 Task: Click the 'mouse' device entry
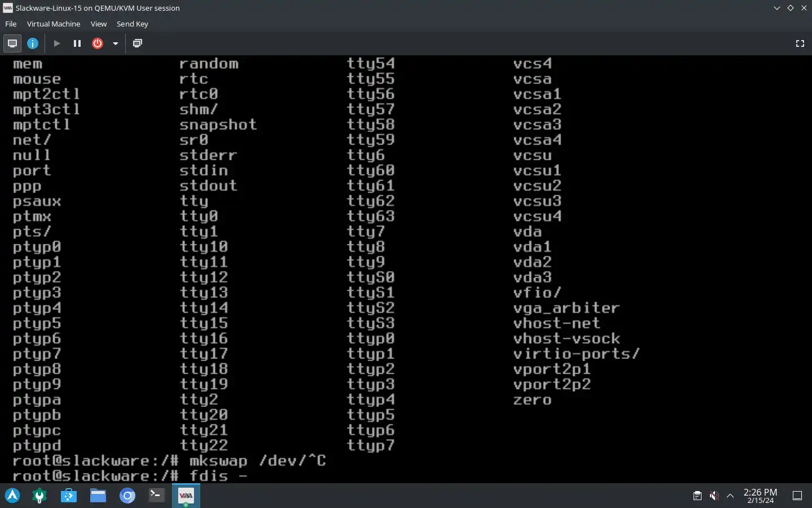pyautogui.click(x=37, y=79)
